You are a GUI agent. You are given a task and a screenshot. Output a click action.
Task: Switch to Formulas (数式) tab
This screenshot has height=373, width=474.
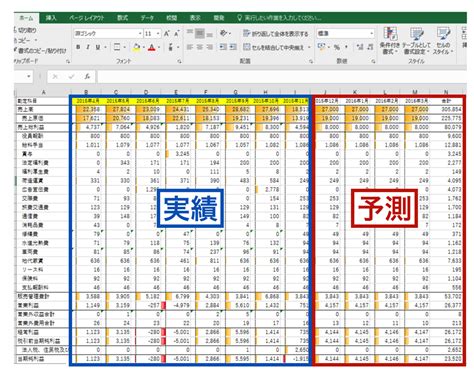click(122, 18)
